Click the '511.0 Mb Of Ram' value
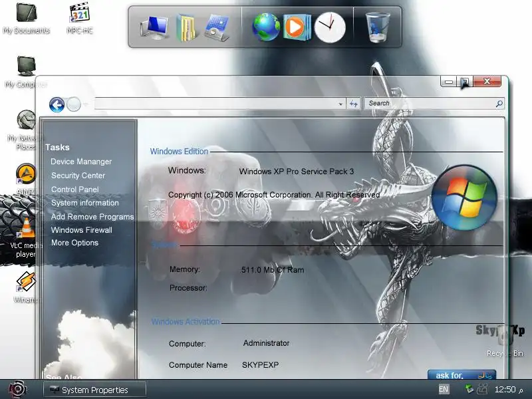The width and height of the screenshot is (532, 399). (x=273, y=270)
